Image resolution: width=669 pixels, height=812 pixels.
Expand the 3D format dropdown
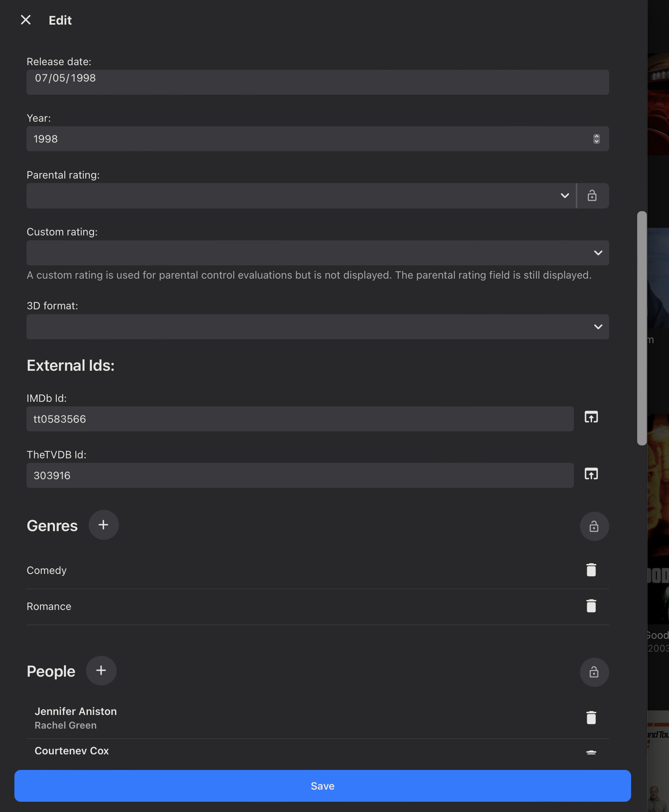tap(317, 327)
